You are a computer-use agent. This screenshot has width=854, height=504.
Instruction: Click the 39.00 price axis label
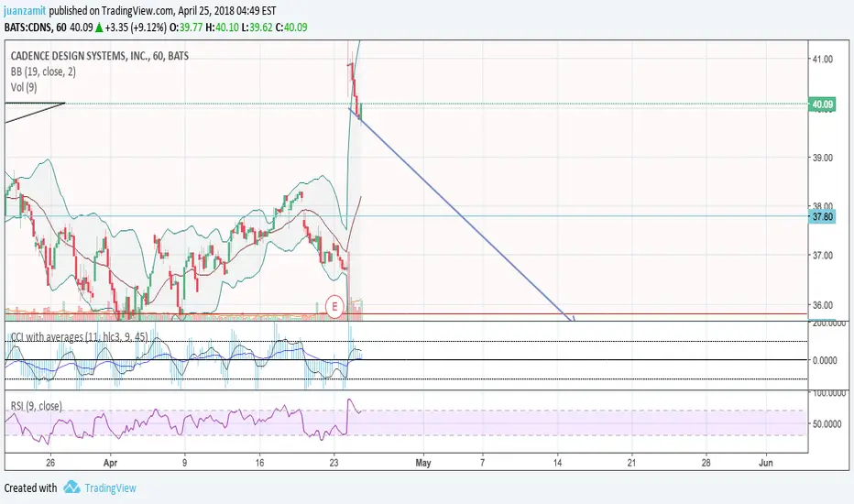point(823,158)
